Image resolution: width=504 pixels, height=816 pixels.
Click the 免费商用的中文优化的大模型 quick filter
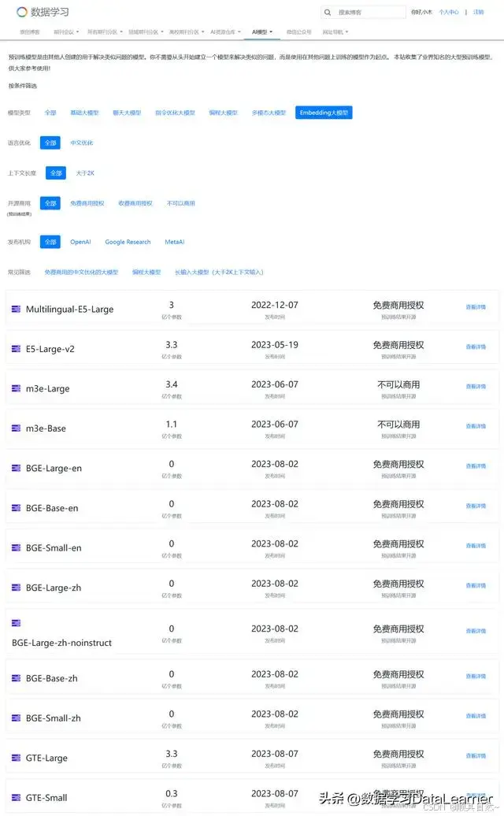click(x=78, y=273)
